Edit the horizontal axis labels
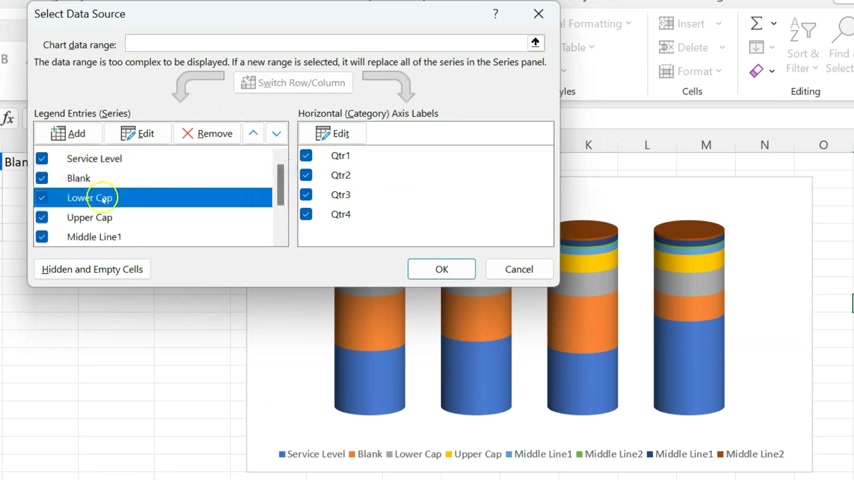 [332, 133]
